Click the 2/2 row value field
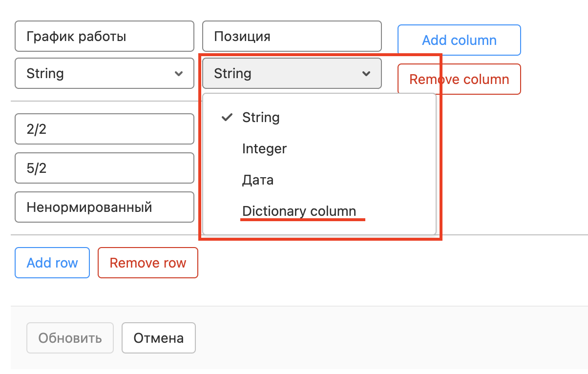The image size is (588, 374). (105, 129)
